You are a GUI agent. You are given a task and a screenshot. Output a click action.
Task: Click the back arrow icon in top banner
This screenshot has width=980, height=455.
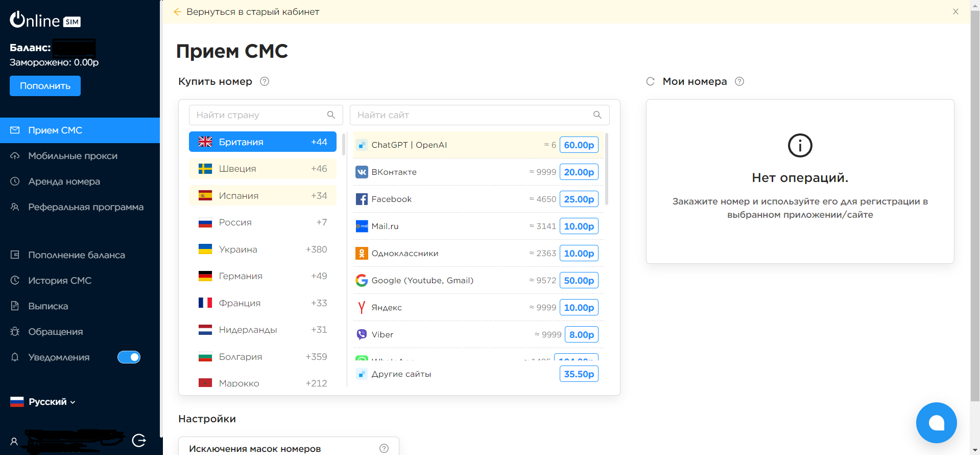point(177,12)
